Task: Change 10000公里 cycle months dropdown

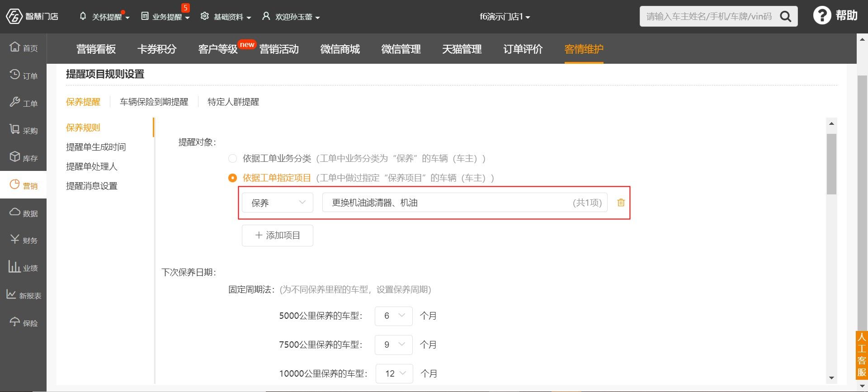Action: click(395, 373)
